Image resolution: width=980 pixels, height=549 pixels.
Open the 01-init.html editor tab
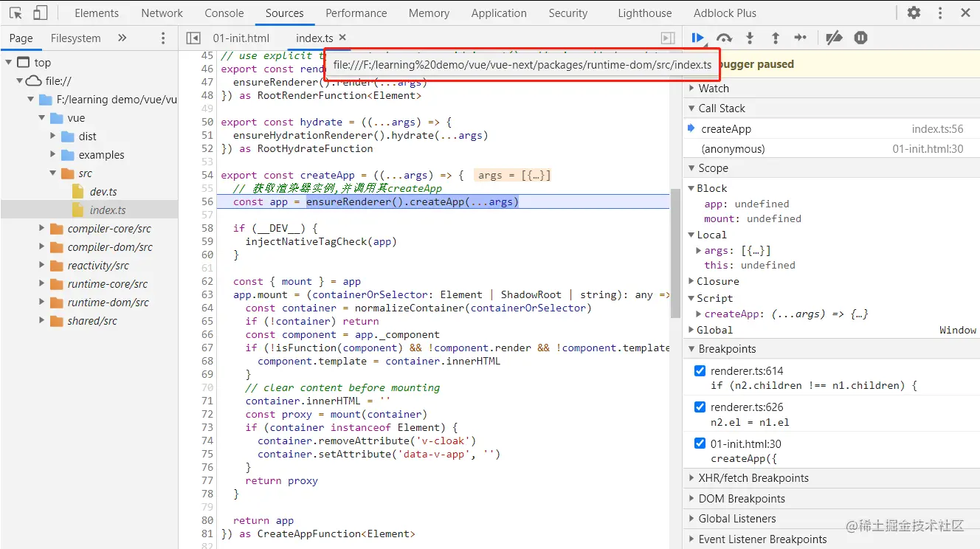[241, 38]
